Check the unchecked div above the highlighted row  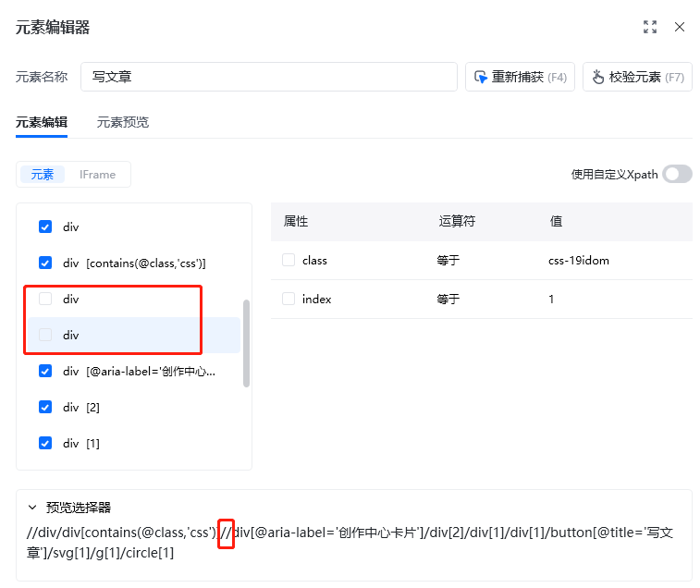45,299
